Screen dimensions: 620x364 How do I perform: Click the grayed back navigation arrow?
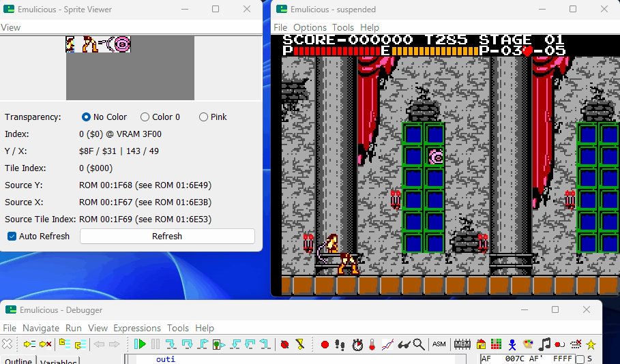point(99,344)
